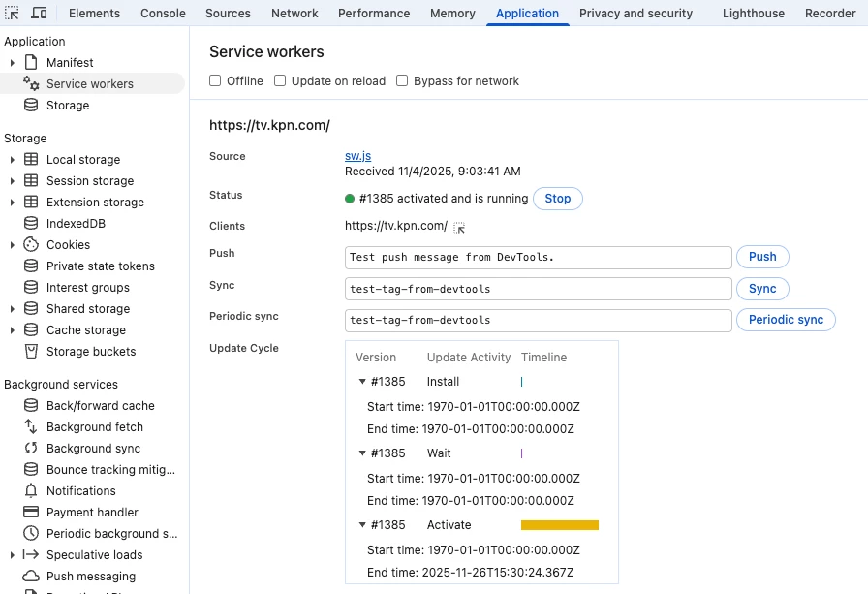Toggle the device toolbar icon

point(39,14)
